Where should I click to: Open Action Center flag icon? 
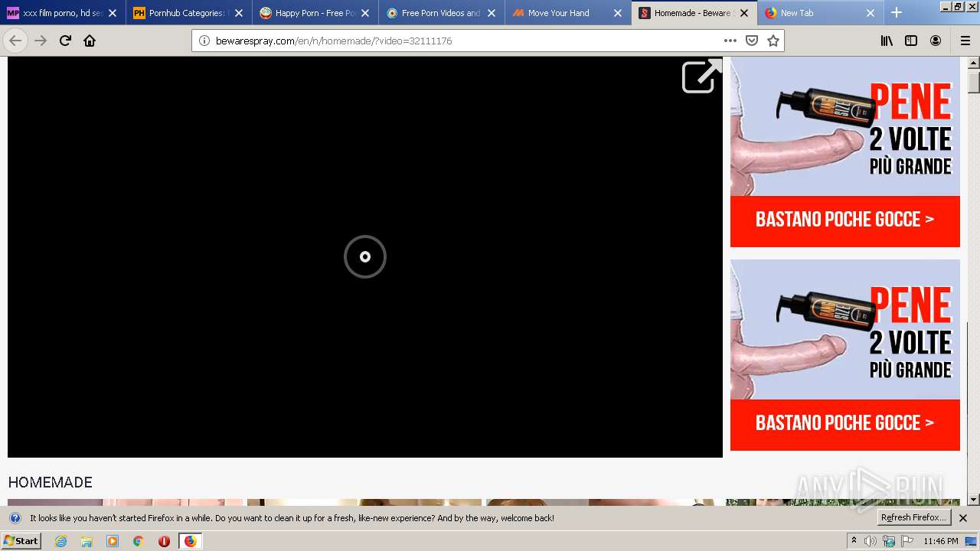(907, 541)
